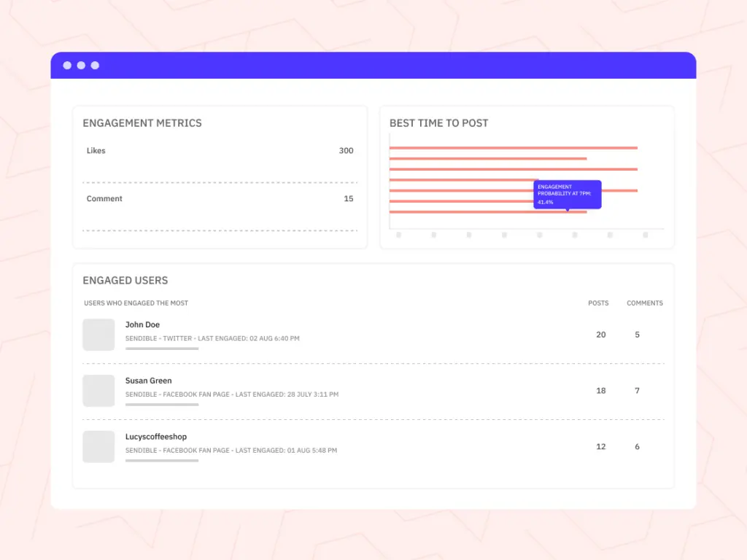Open Susan Green's user profile name
747x560 pixels.
pyautogui.click(x=148, y=381)
